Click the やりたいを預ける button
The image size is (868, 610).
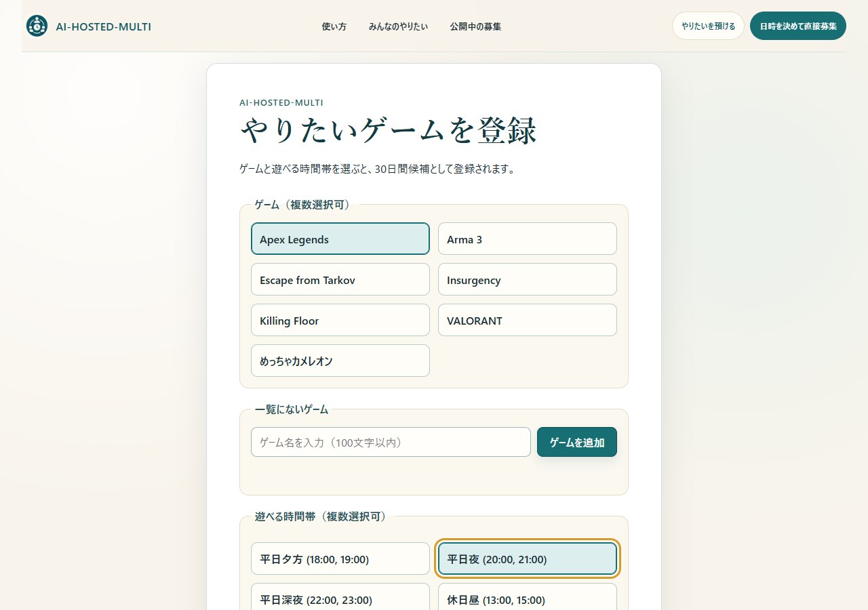708,26
